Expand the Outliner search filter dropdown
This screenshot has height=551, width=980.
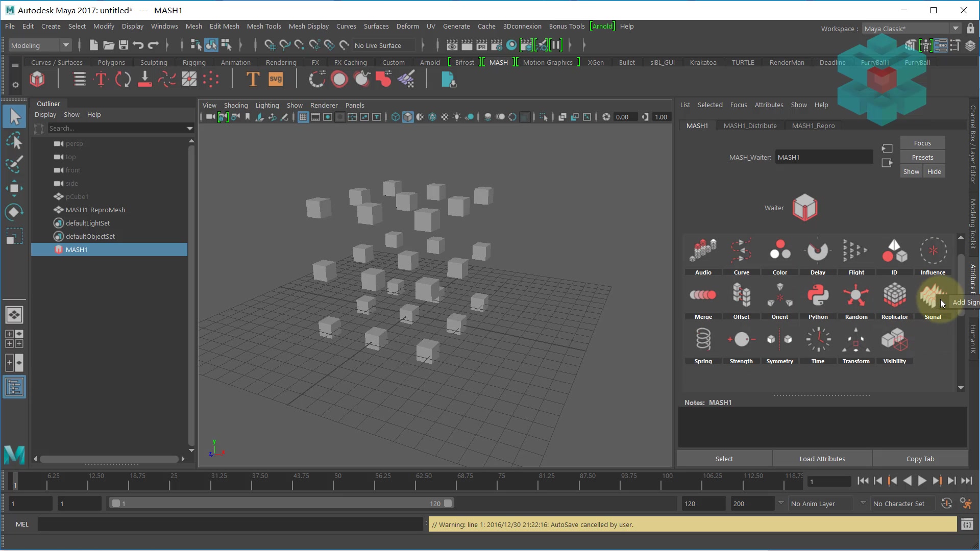(189, 129)
